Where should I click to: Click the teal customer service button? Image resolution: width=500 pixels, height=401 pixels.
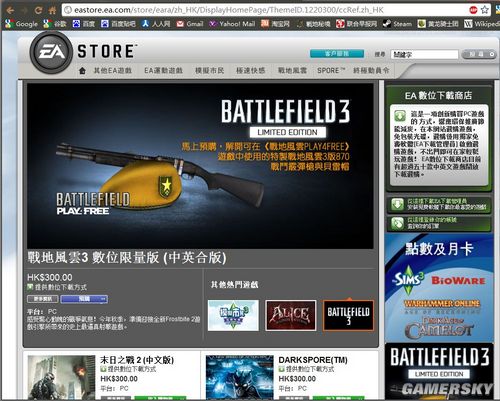(x=337, y=54)
